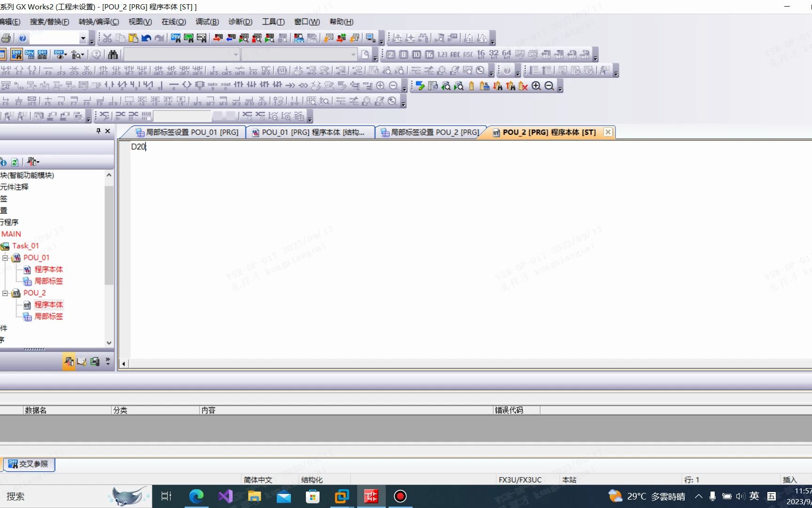Click the refresh icon in navigation panel
The height and width of the screenshot is (508, 812).
coord(15,162)
